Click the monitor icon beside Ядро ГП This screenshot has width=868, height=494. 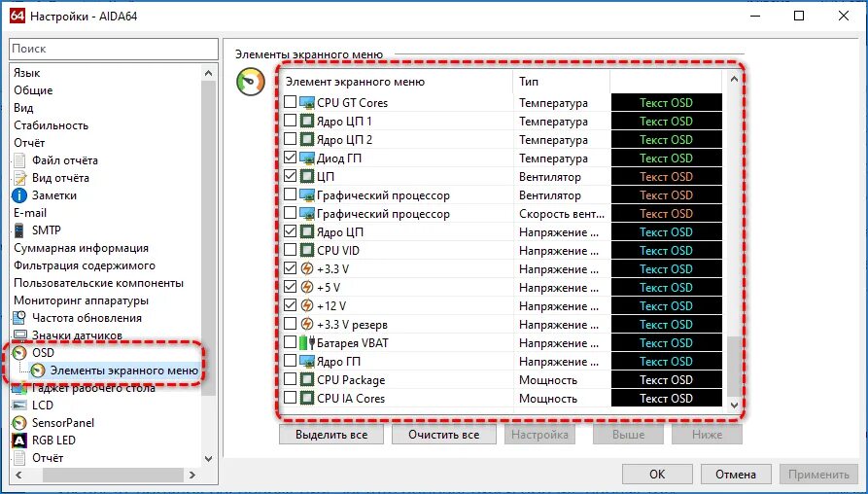[307, 361]
